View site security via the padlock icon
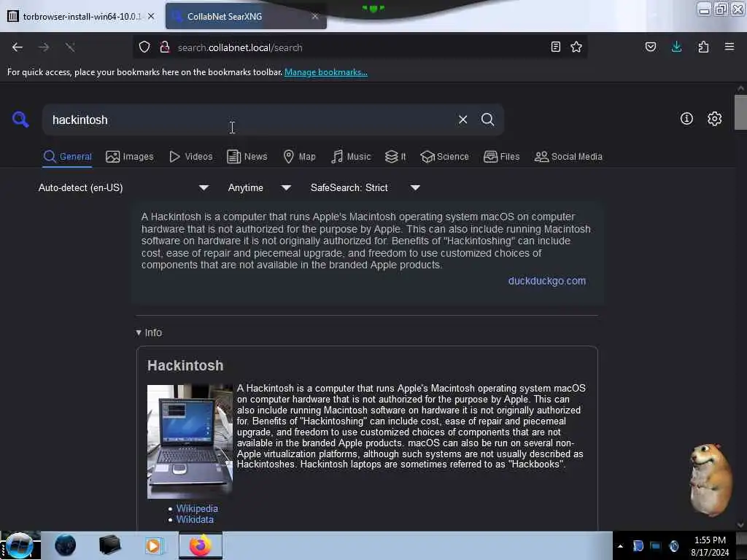Image resolution: width=747 pixels, height=560 pixels. coord(165,47)
